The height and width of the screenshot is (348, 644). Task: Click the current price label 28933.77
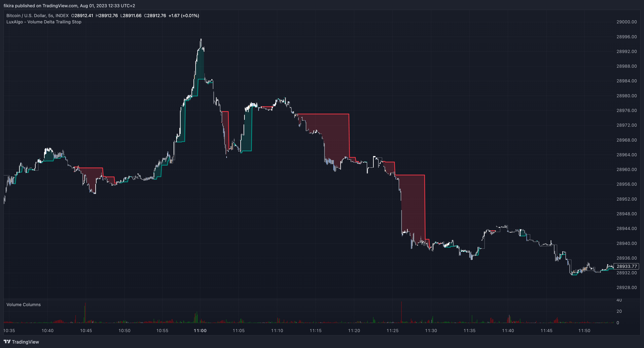click(x=627, y=266)
